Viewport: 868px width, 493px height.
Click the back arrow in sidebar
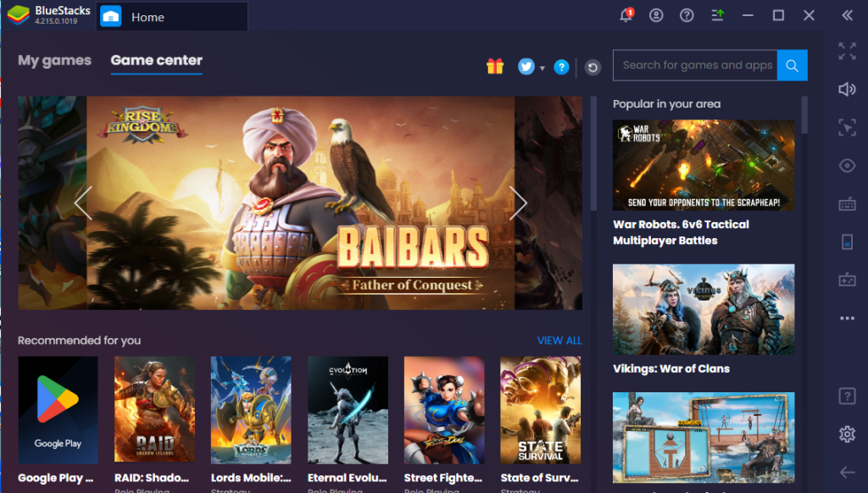pos(847,472)
